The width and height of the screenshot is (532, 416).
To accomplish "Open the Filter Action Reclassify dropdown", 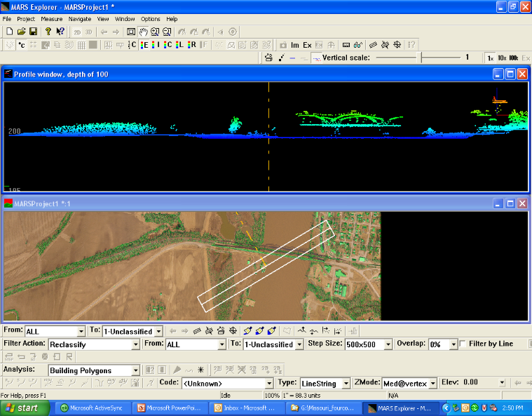I will point(135,344).
